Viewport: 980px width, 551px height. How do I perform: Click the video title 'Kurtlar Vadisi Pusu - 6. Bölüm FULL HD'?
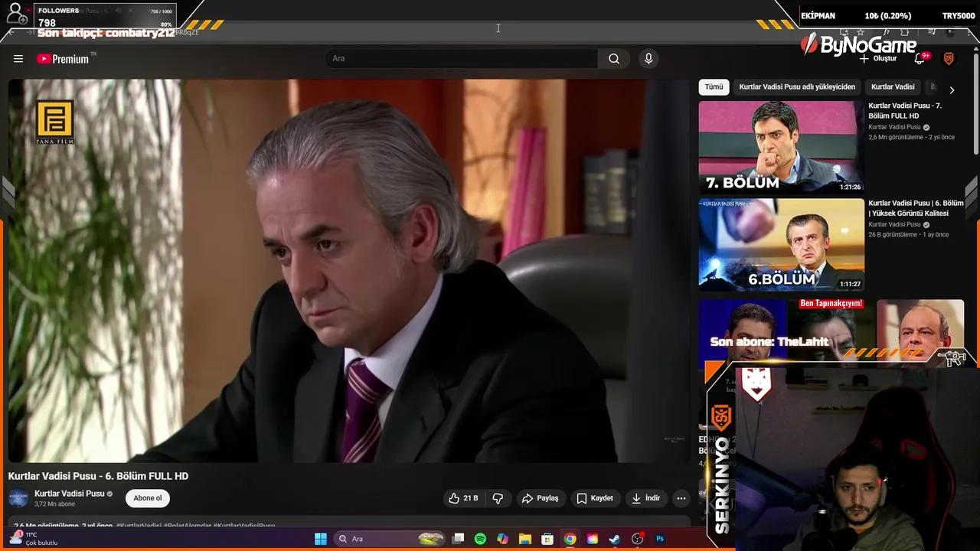click(x=98, y=476)
